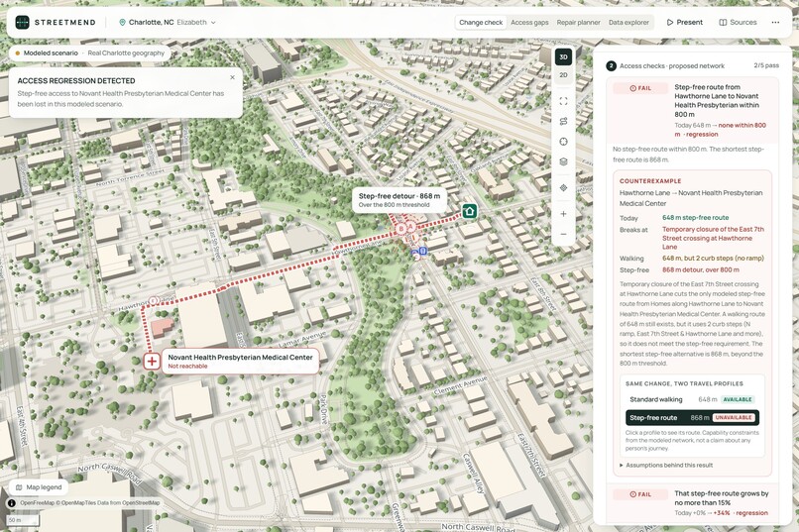799x532 pixels.
Task: Click the Present play icon
Action: pos(670,23)
